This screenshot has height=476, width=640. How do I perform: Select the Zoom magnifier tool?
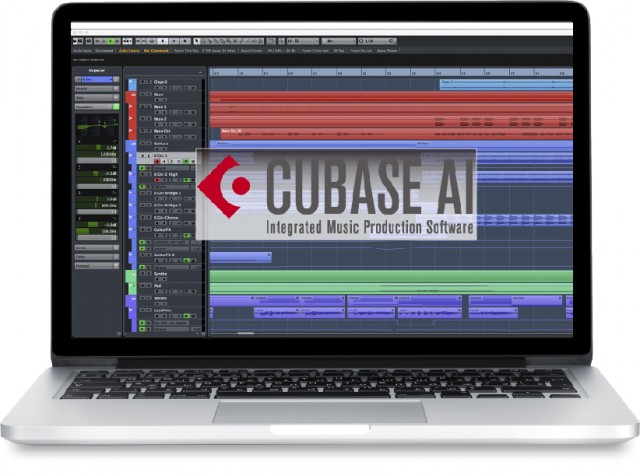[229, 41]
